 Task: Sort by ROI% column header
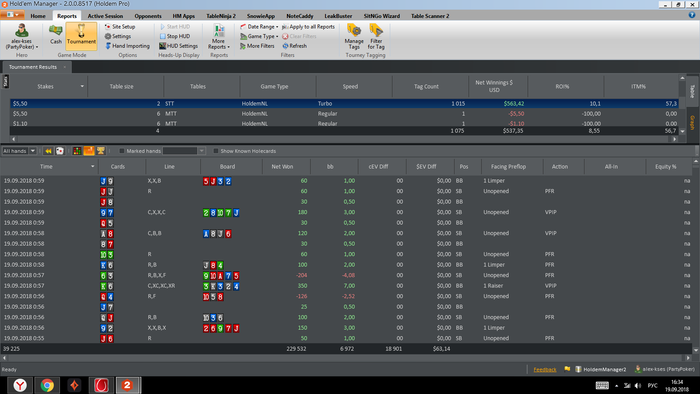pyautogui.click(x=562, y=86)
